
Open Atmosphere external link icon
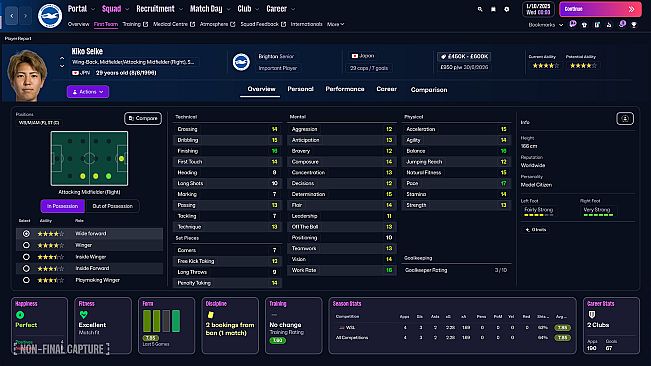point(232,24)
